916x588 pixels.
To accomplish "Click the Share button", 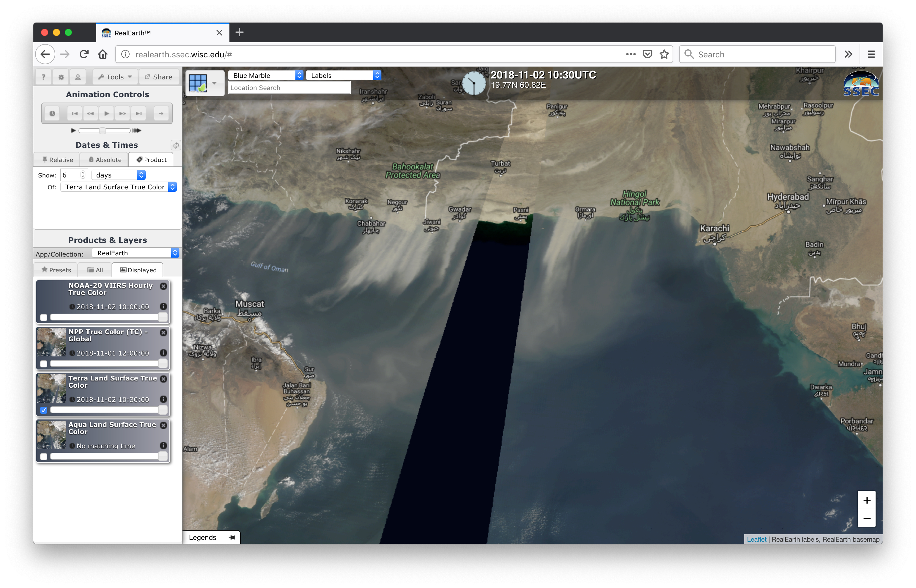I will coord(158,77).
